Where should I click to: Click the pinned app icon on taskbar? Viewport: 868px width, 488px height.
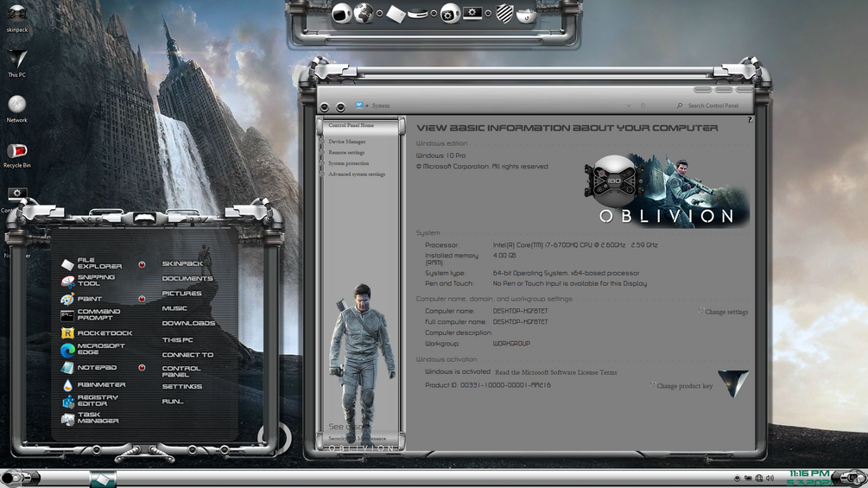(103, 478)
